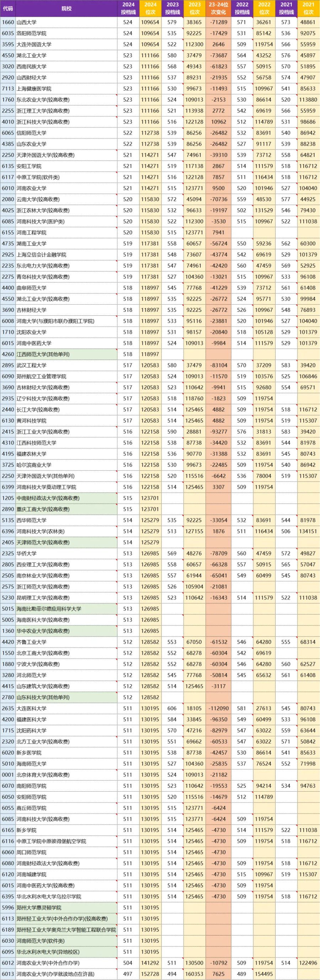Click the 华侨大学 school cell
320x980 pixels.
[66, 553]
